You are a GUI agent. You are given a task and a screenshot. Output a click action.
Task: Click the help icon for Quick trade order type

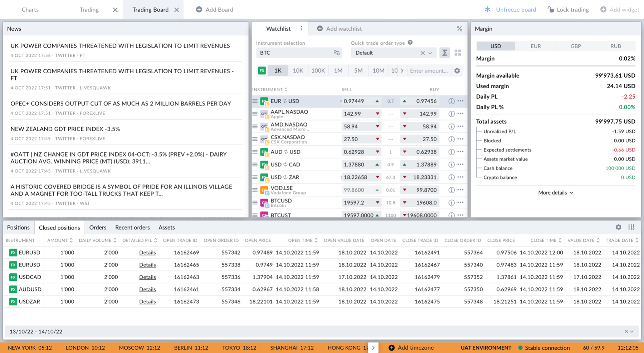click(410, 43)
